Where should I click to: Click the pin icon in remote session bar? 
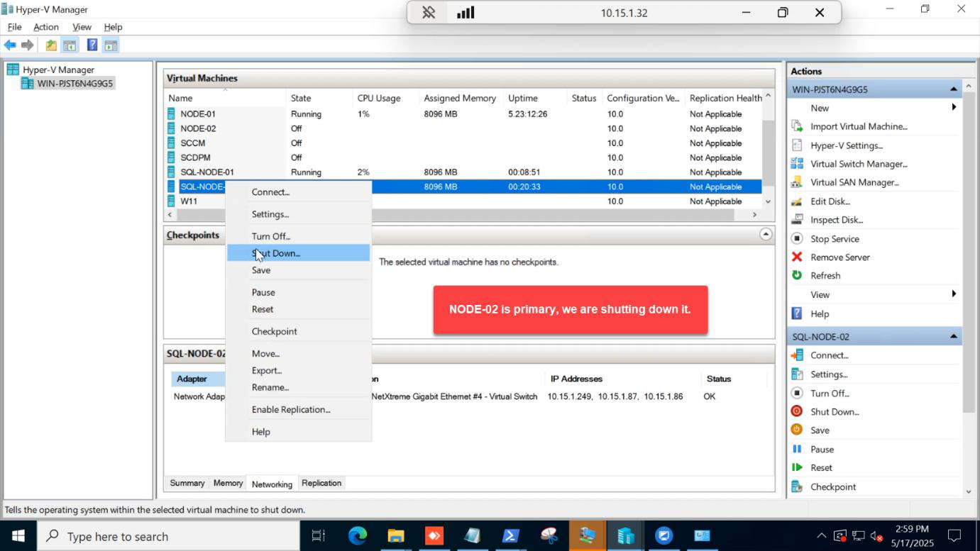[x=429, y=13]
